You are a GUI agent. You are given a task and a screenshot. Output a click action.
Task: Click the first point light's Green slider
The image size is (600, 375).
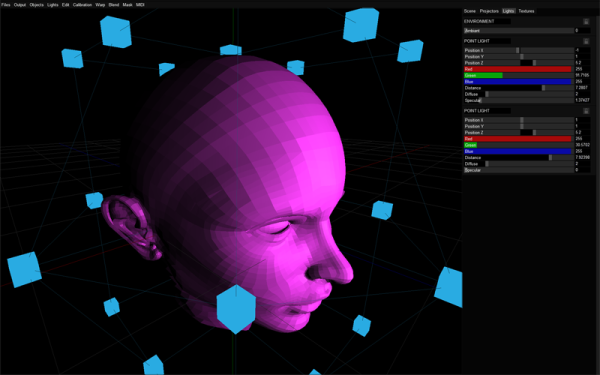518,75
